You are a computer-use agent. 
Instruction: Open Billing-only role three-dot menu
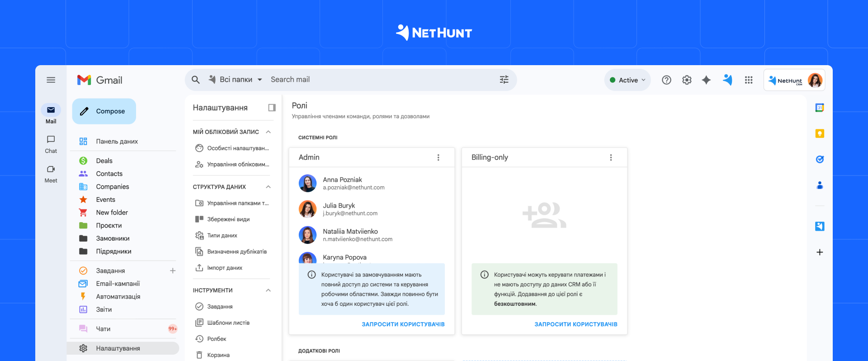(x=611, y=157)
